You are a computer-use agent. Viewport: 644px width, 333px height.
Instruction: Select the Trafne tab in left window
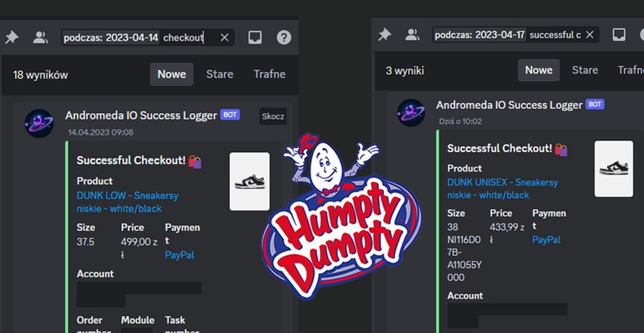[269, 74]
